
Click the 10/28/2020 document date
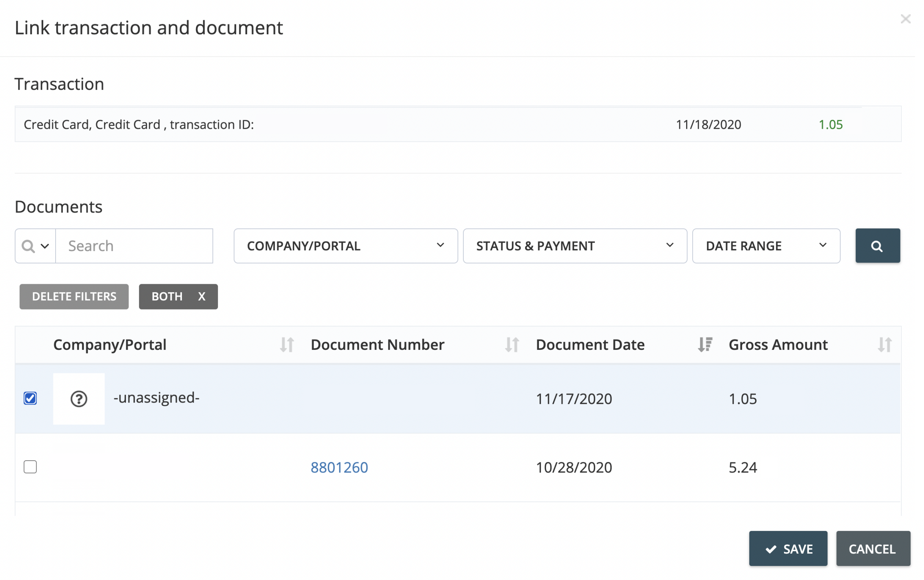pos(574,468)
